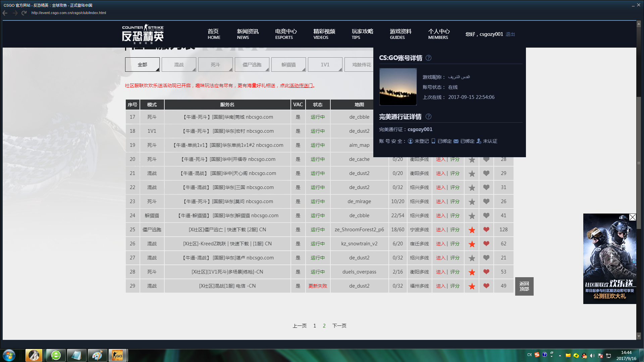Click the gray heart in row 24

pos(486,216)
